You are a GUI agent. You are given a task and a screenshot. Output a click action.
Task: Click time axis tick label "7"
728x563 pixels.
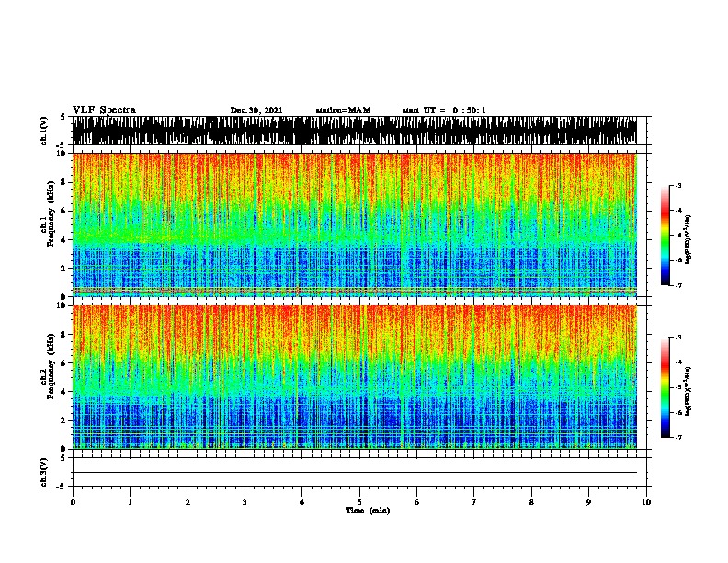click(x=474, y=502)
